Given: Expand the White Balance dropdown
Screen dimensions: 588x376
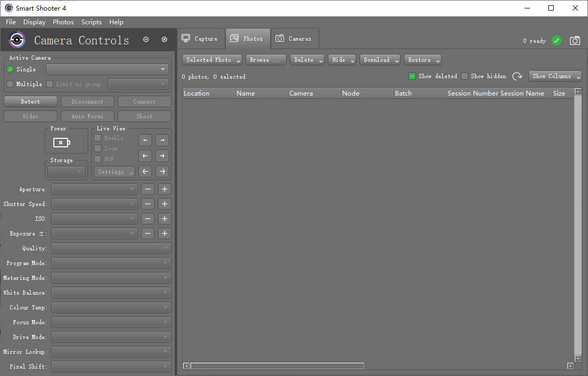Looking at the screenshot, I should [x=111, y=293].
